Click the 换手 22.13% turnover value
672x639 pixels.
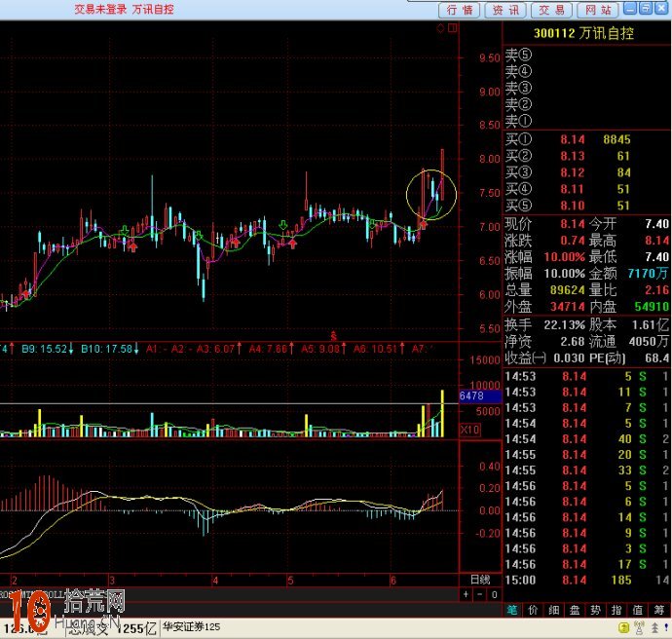pos(565,324)
